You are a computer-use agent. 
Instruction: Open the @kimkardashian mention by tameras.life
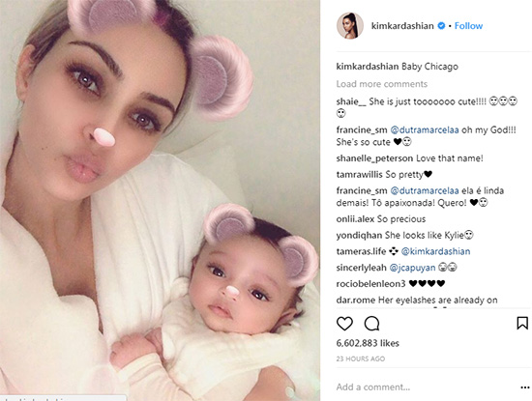pos(435,251)
